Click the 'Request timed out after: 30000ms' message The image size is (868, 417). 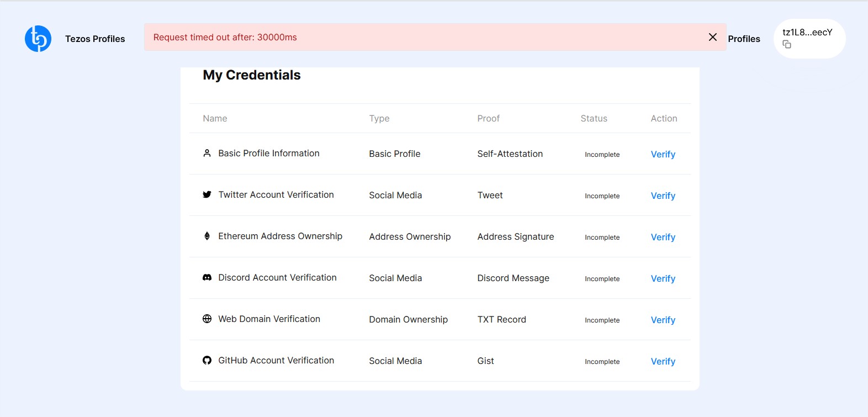click(x=225, y=37)
